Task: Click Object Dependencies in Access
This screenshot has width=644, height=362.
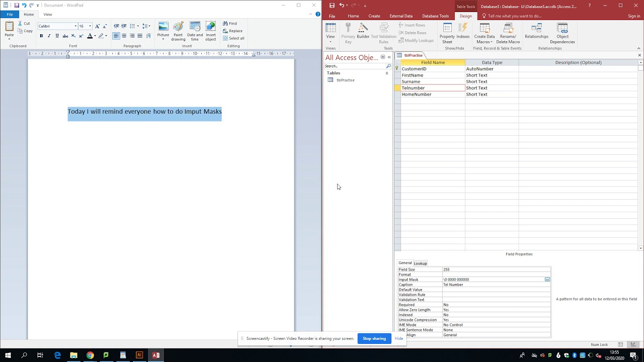Action: (562, 33)
